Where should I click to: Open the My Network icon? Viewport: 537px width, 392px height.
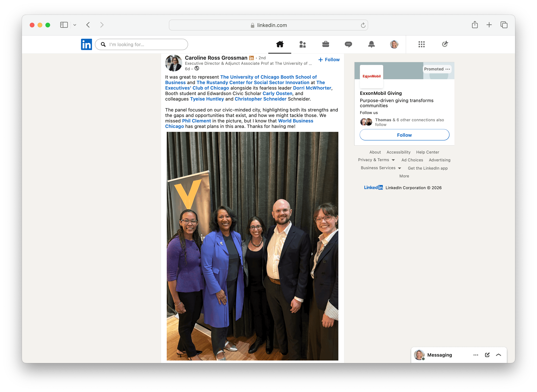pyautogui.click(x=302, y=44)
